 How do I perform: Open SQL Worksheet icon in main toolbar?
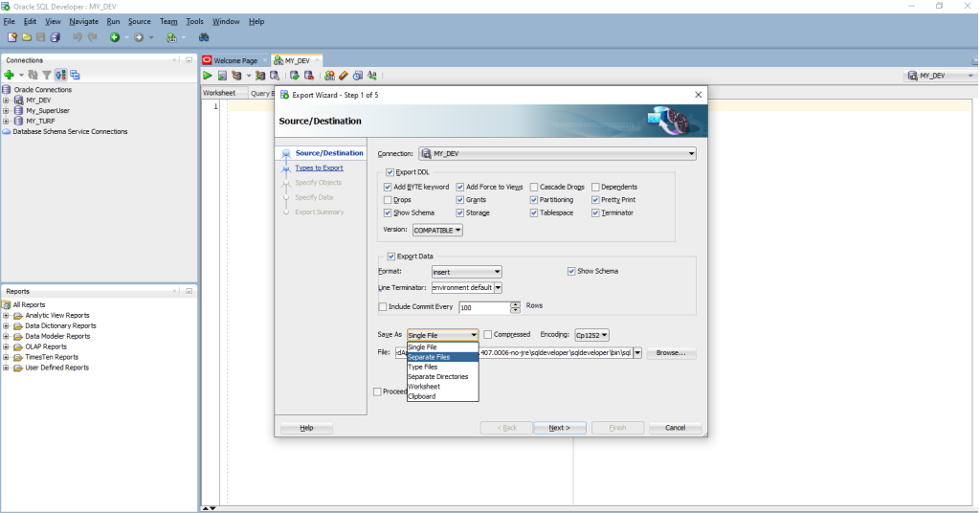point(171,37)
